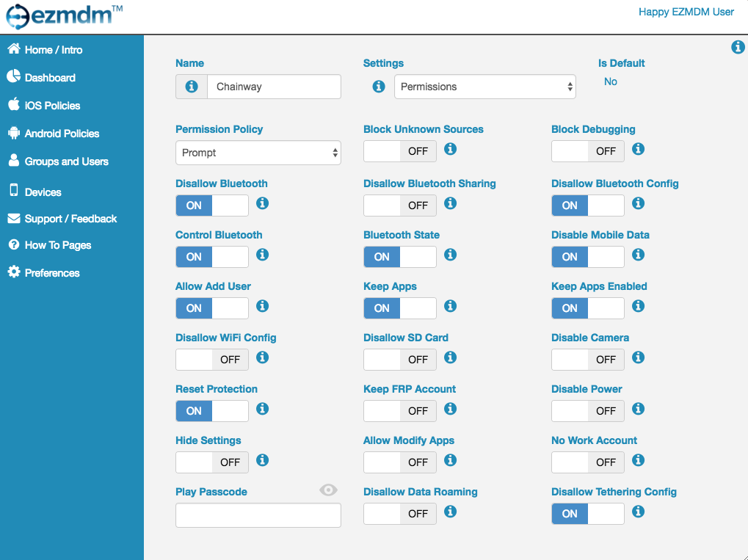The width and height of the screenshot is (748, 560).
Task: Open the Devices section
Action: tap(35, 192)
